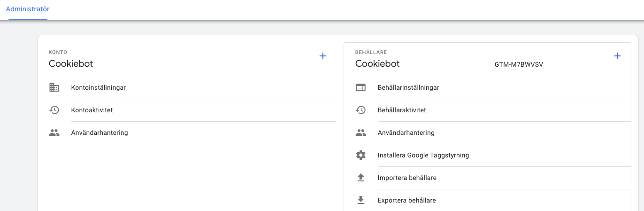The image size is (644, 211).
Task: Click the Cookiebot account name under Konto
Action: [x=71, y=63]
